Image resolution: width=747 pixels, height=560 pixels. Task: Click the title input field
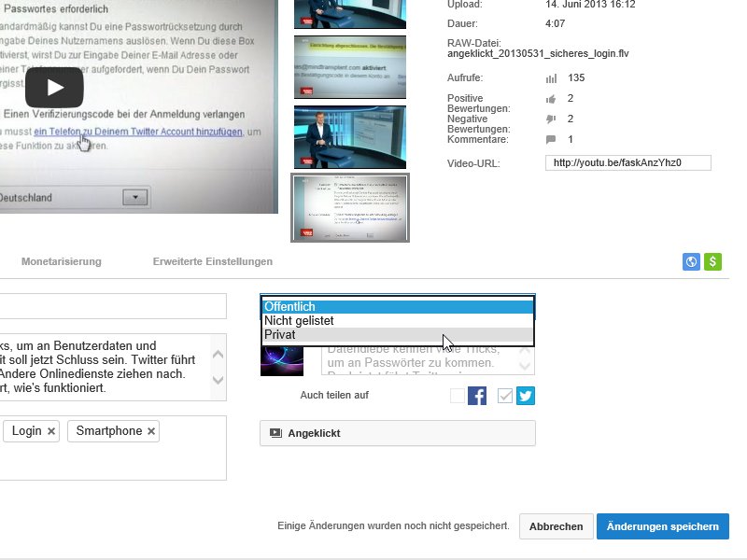[113, 306]
